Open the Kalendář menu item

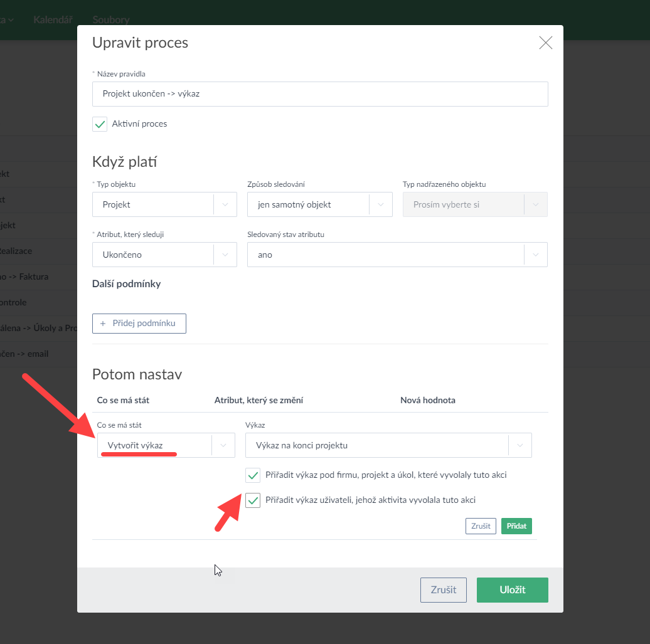click(54, 19)
